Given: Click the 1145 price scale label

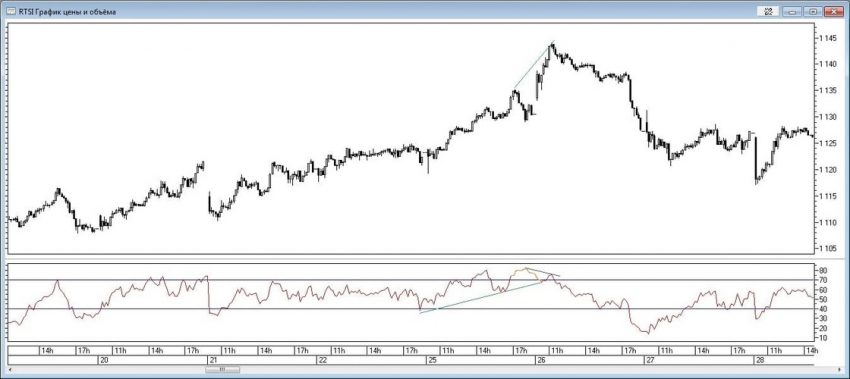Looking at the screenshot, I should click(828, 38).
